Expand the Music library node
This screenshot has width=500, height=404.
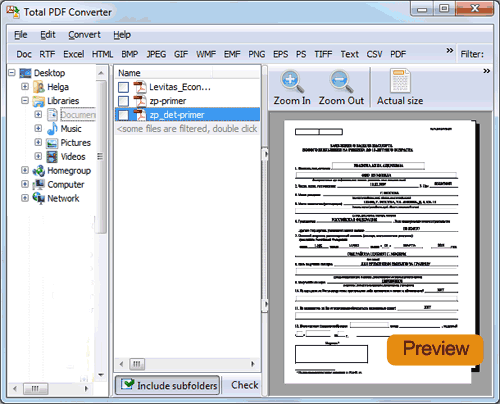click(38, 128)
